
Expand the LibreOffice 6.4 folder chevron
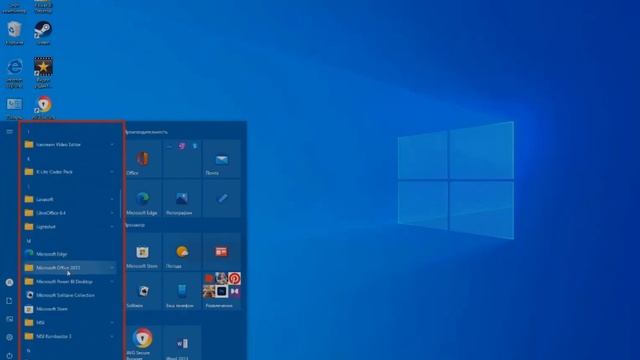(x=112, y=213)
